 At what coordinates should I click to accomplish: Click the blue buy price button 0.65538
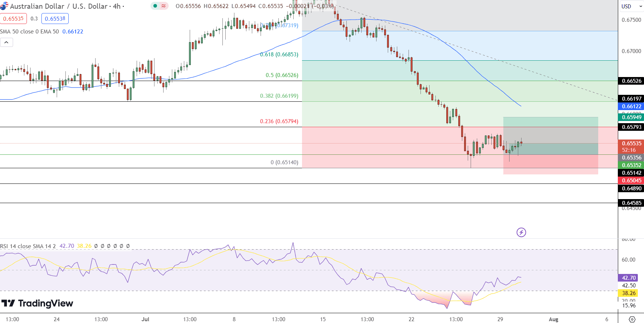tap(55, 19)
